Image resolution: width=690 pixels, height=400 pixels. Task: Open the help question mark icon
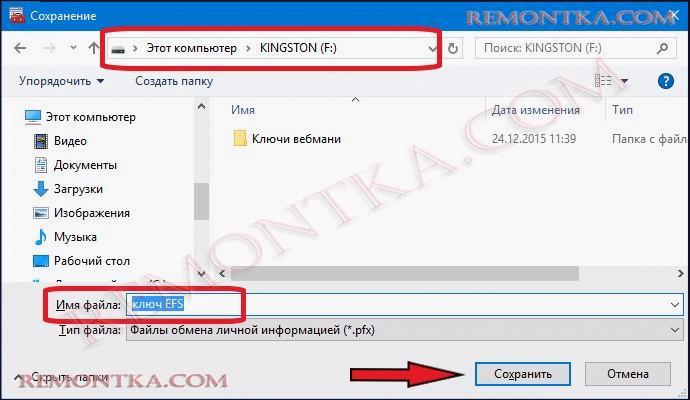point(665,81)
